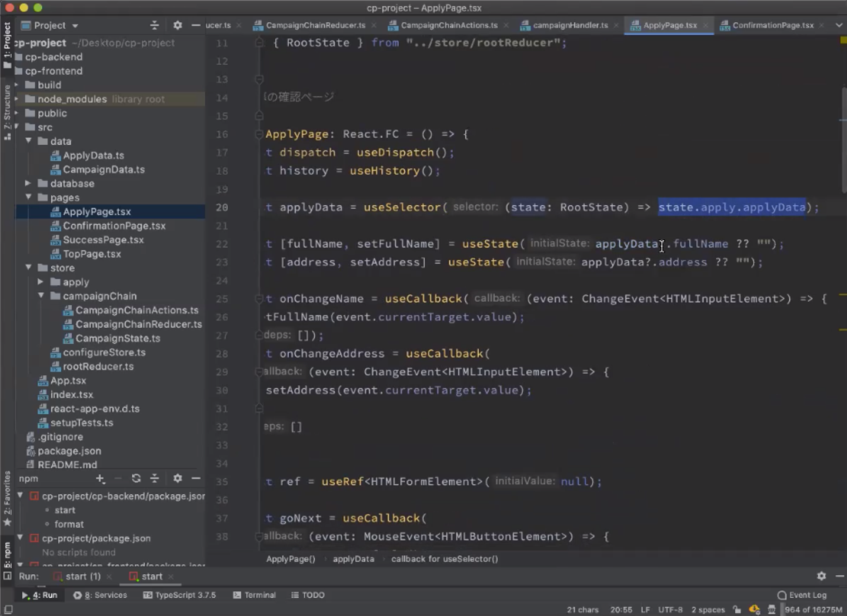Switch to ConfirmationPage.tsx tab

[772, 25]
